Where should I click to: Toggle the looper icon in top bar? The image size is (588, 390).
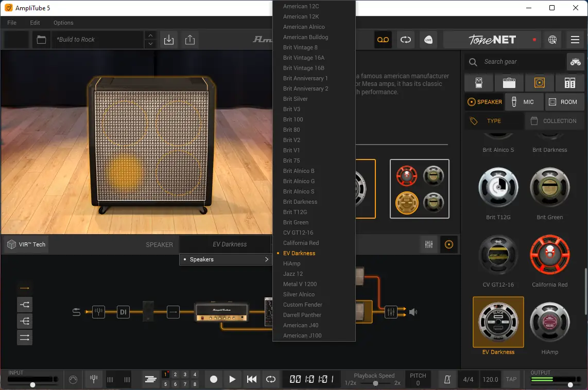point(406,40)
